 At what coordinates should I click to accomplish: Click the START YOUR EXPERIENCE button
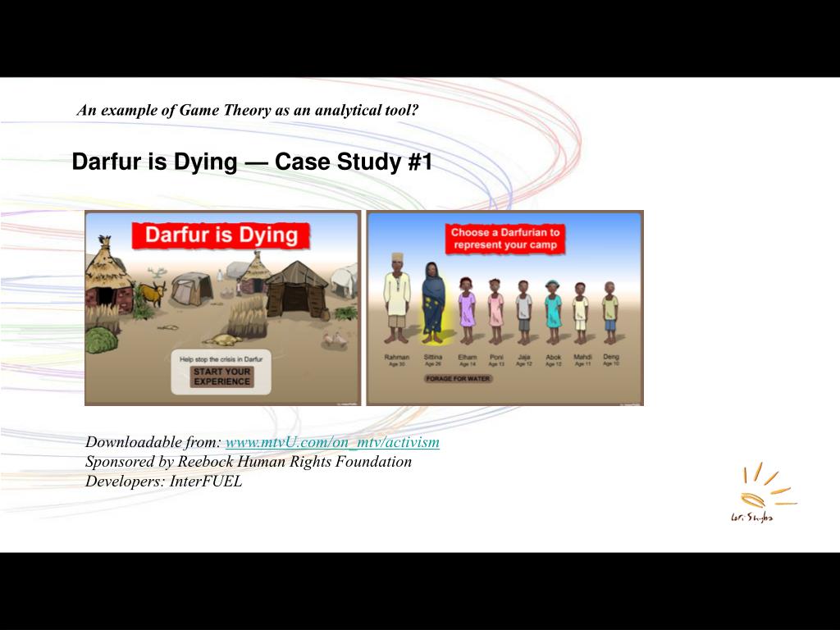221,377
